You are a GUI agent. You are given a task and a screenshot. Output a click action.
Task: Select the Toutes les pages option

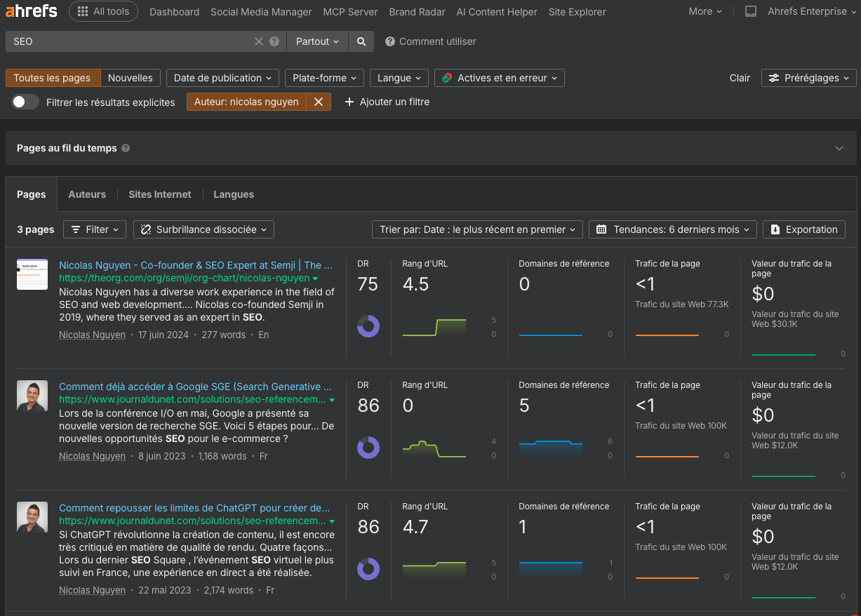pyautogui.click(x=53, y=78)
